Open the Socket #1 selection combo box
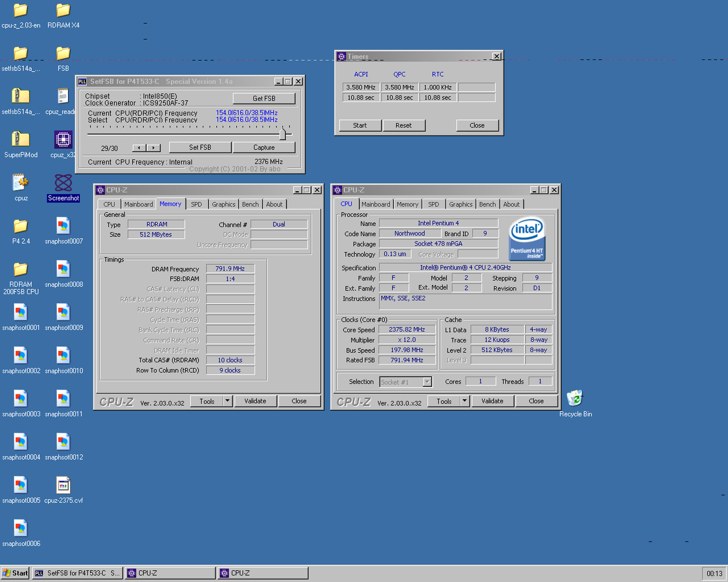The width and height of the screenshot is (728, 582). click(406, 382)
